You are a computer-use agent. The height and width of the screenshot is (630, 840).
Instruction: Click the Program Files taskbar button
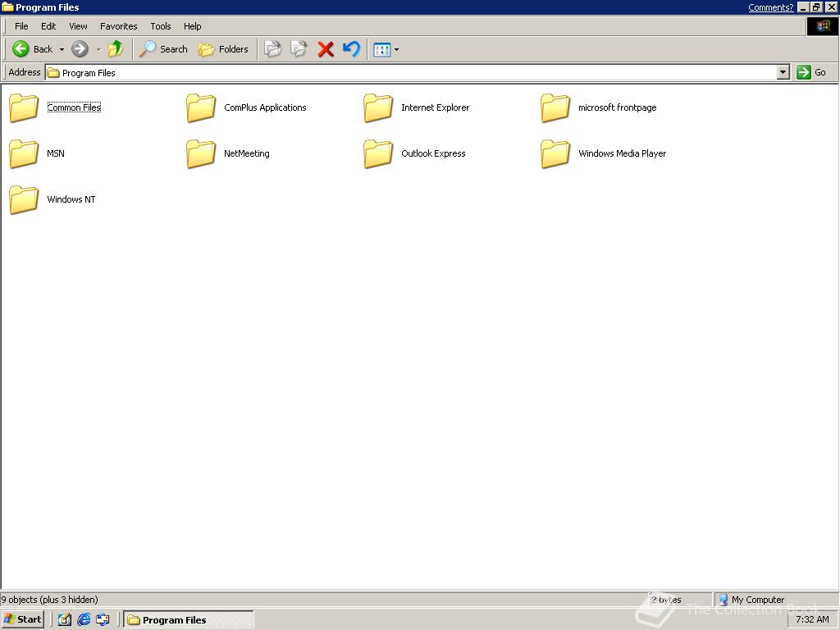click(189, 619)
